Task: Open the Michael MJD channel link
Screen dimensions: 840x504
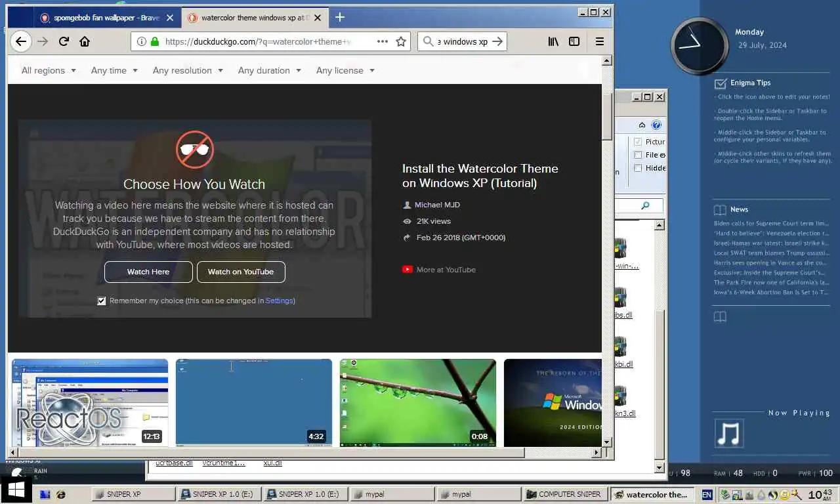Action: coord(437,205)
